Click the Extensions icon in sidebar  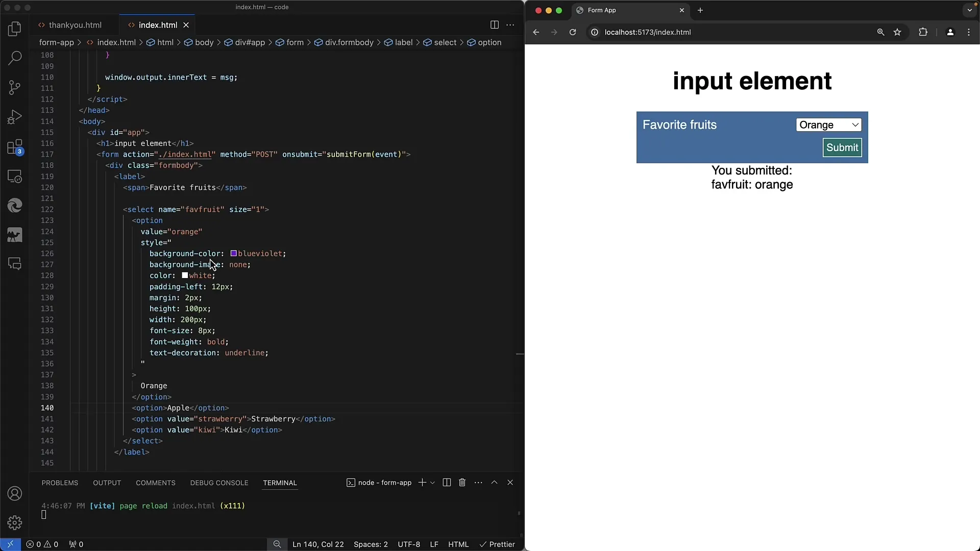pos(15,146)
